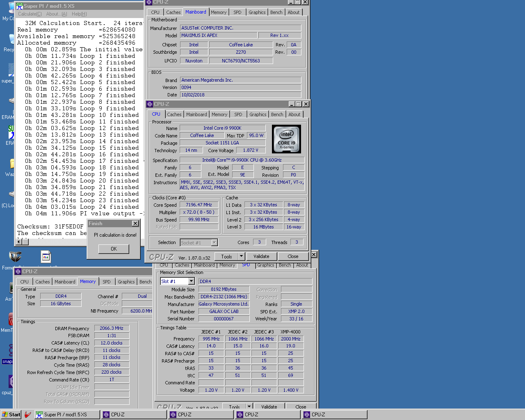
Task: Click the XMP 2.0 SPD Ext. value
Action: tap(296, 311)
